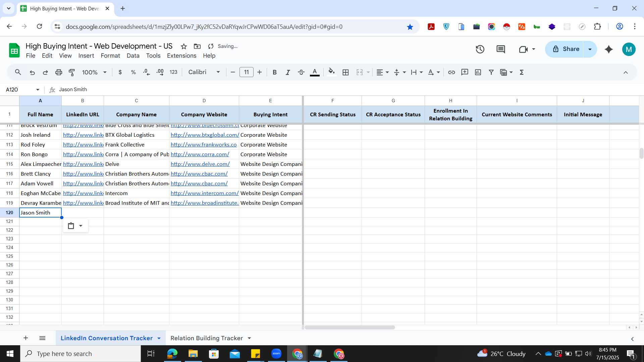Viewport: 644px width, 362px height.
Task: Open vertical align dropdown
Action: click(x=400, y=72)
